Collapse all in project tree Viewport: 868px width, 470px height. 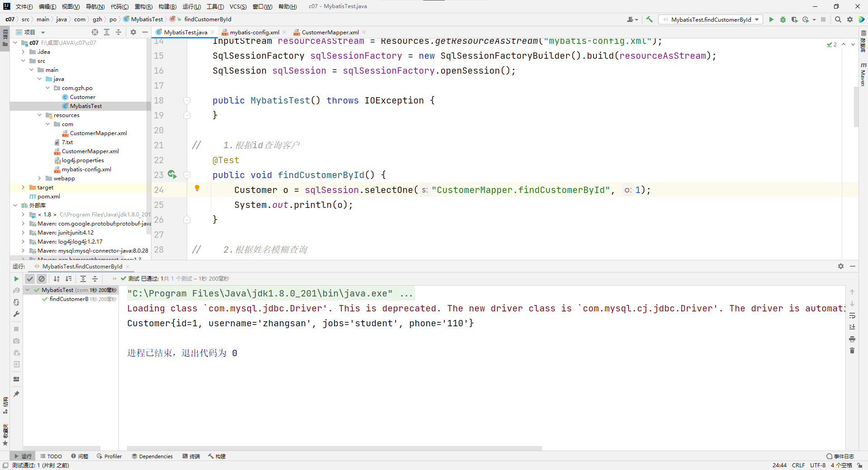pos(118,32)
